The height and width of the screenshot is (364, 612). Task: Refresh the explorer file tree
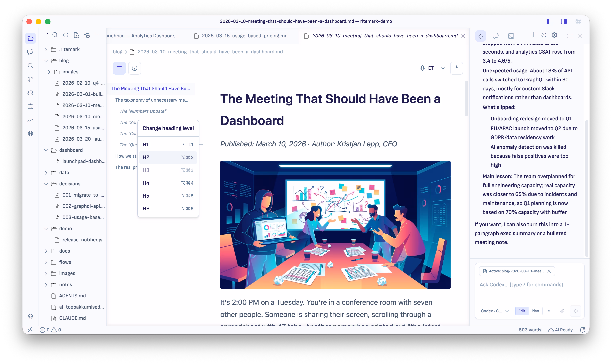66,35
